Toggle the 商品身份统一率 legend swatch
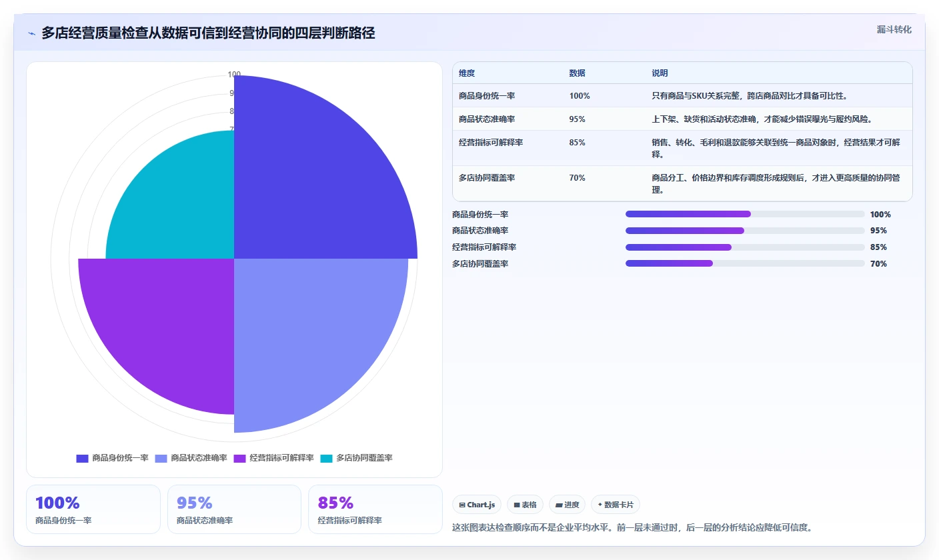Screen dimensions: 939x560 (82, 459)
